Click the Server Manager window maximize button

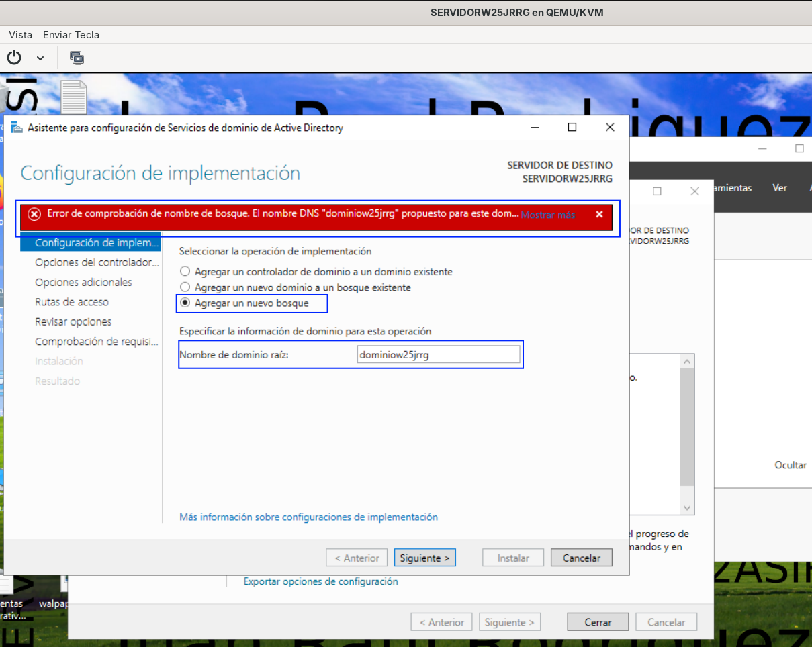(x=799, y=148)
